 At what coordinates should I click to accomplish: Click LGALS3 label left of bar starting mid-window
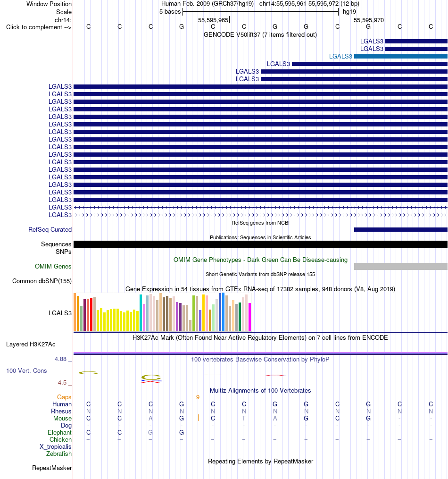click(278, 64)
